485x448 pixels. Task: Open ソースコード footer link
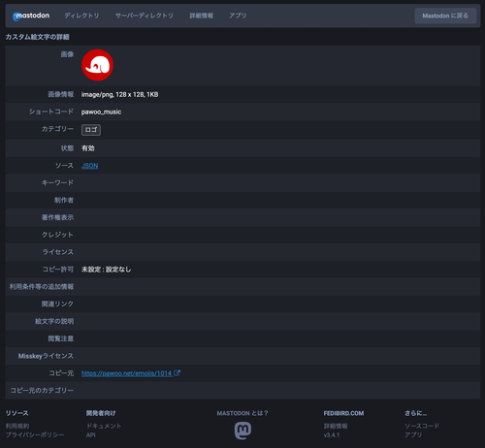[x=422, y=426]
